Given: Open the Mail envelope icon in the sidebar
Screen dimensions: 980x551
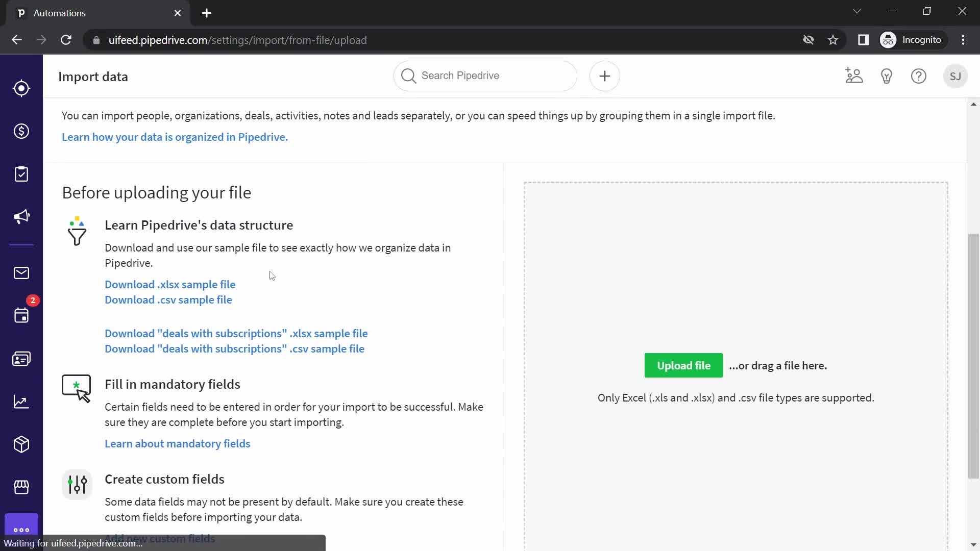Looking at the screenshot, I should (21, 273).
